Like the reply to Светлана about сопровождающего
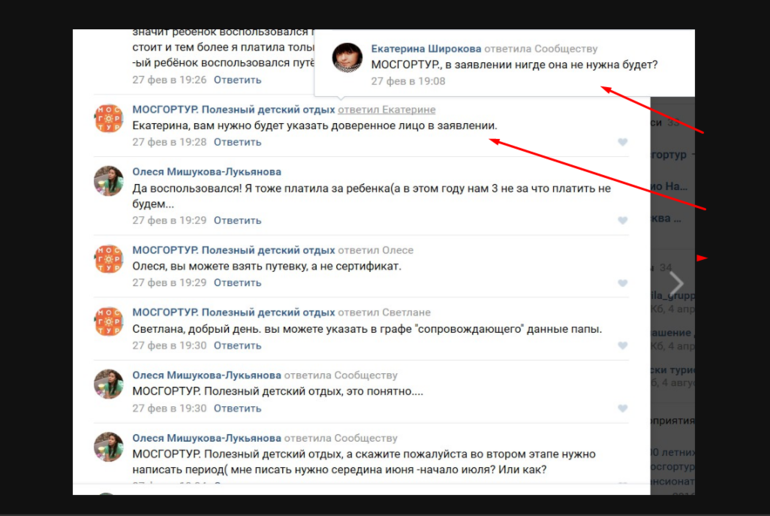This screenshot has height=516, width=770. tap(623, 346)
